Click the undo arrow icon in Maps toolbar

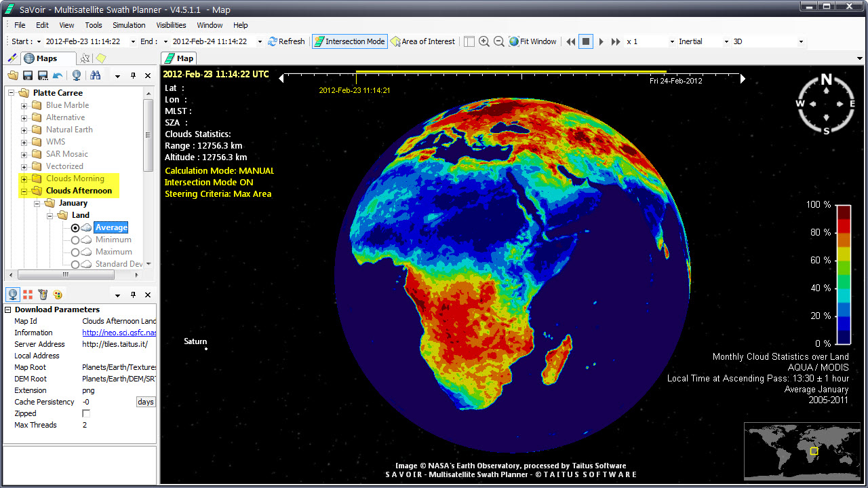click(58, 75)
